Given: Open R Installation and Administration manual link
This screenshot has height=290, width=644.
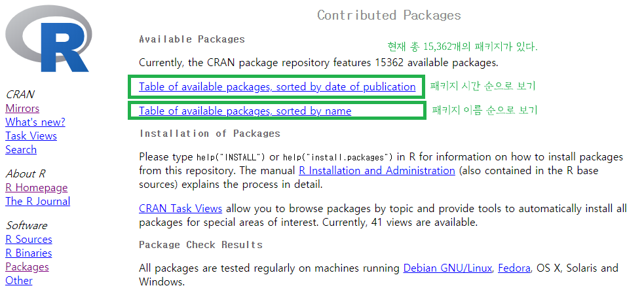Looking at the screenshot, I should coord(377,171).
